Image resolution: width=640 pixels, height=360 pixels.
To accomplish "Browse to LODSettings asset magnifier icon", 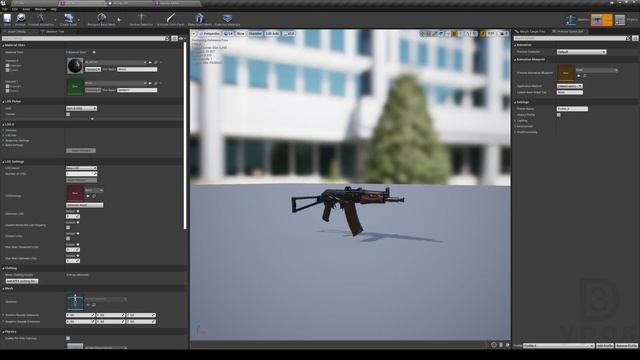I will coord(94,196).
